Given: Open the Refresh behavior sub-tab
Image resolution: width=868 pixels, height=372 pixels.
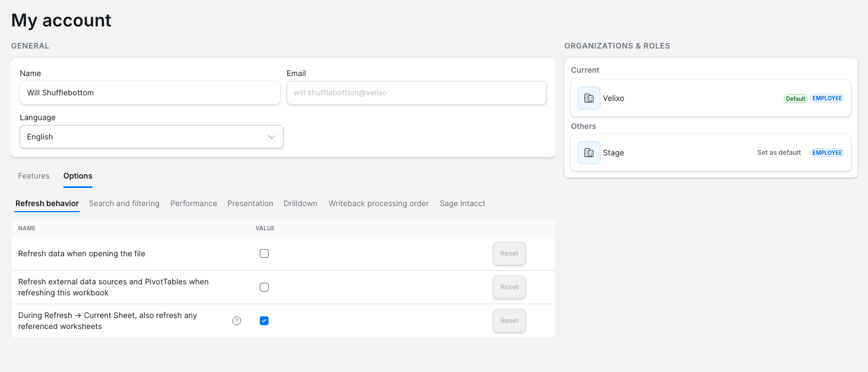Looking at the screenshot, I should [47, 203].
